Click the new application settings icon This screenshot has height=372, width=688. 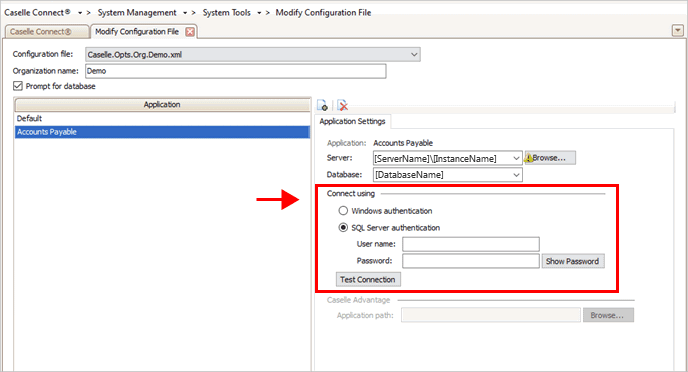(x=322, y=105)
